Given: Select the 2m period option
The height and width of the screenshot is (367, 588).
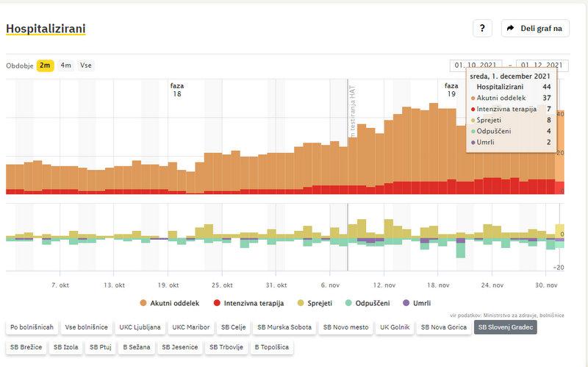Looking at the screenshot, I should (x=45, y=65).
